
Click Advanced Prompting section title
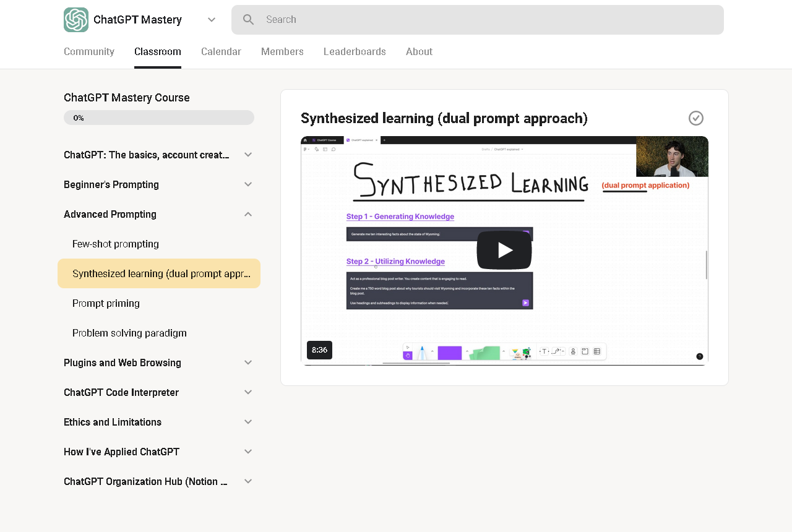110,214
